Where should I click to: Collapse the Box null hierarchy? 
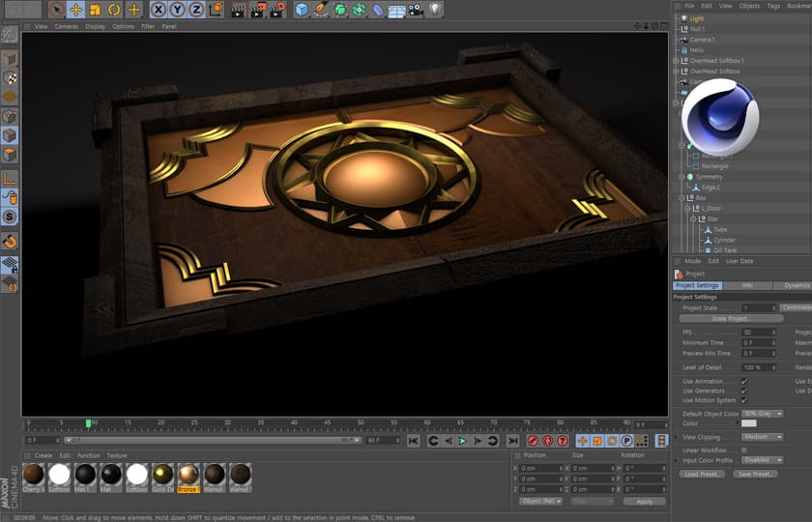tap(682, 198)
